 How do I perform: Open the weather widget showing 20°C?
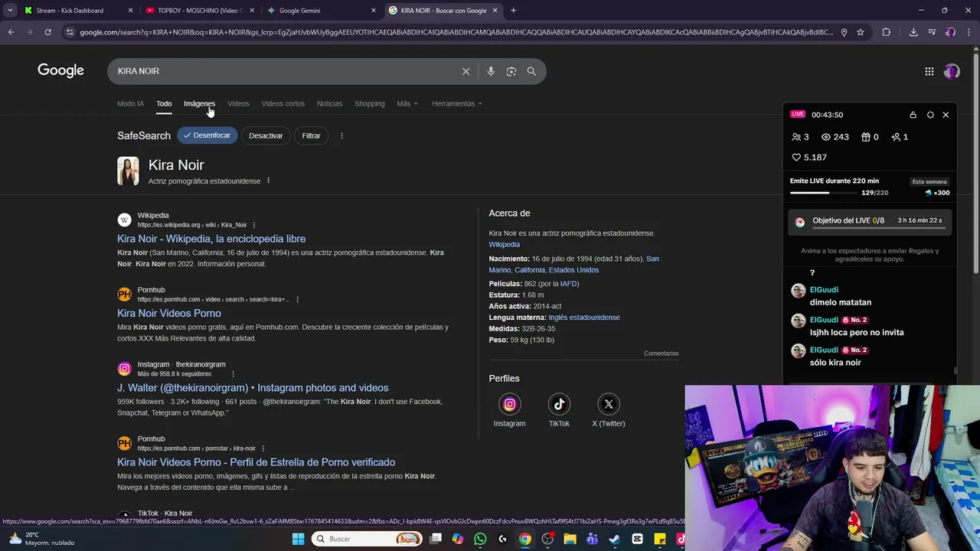[40, 539]
